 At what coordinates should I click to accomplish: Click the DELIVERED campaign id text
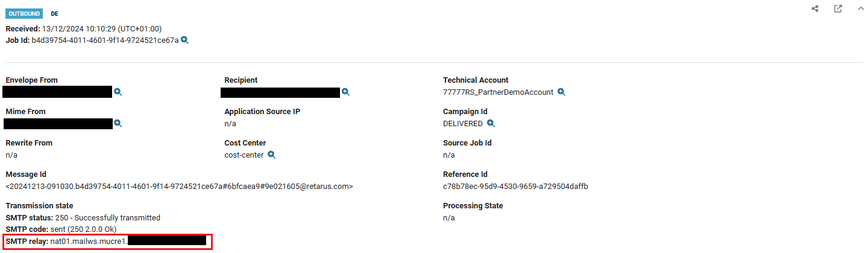462,124
